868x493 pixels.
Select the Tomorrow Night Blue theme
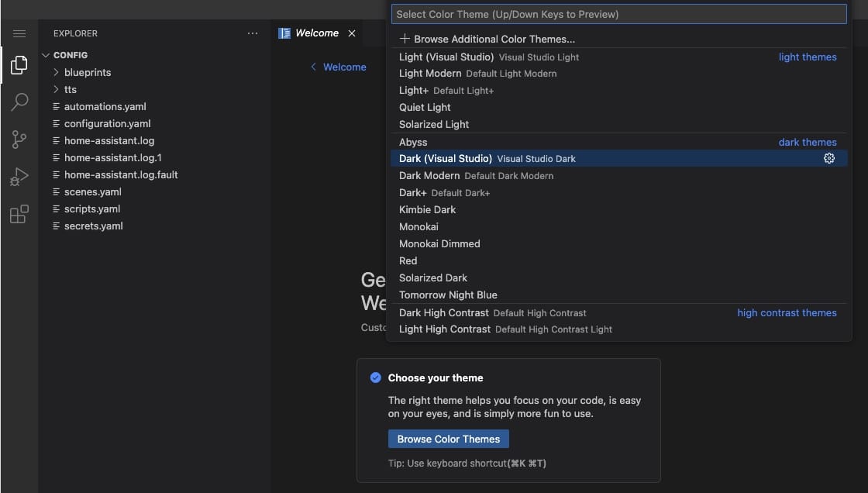619,295
